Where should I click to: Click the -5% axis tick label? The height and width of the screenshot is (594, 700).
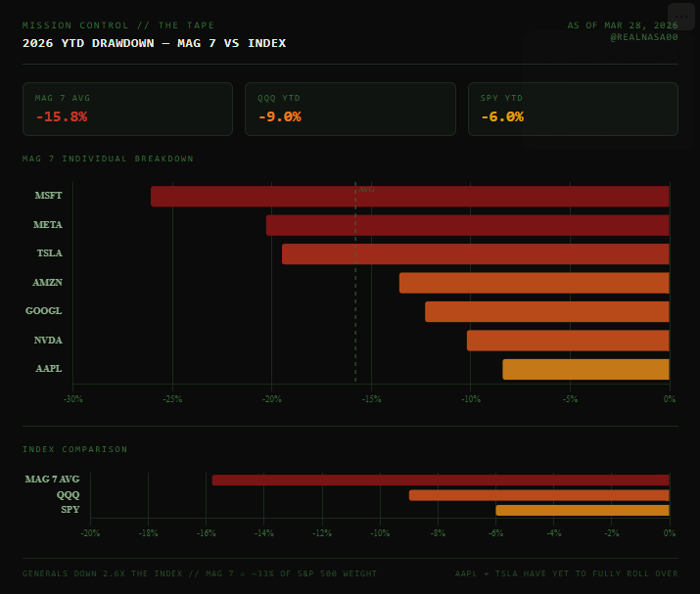pos(571,399)
